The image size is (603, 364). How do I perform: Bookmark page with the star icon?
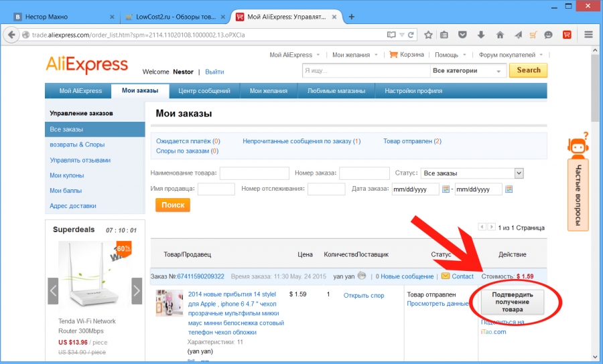coord(428,35)
